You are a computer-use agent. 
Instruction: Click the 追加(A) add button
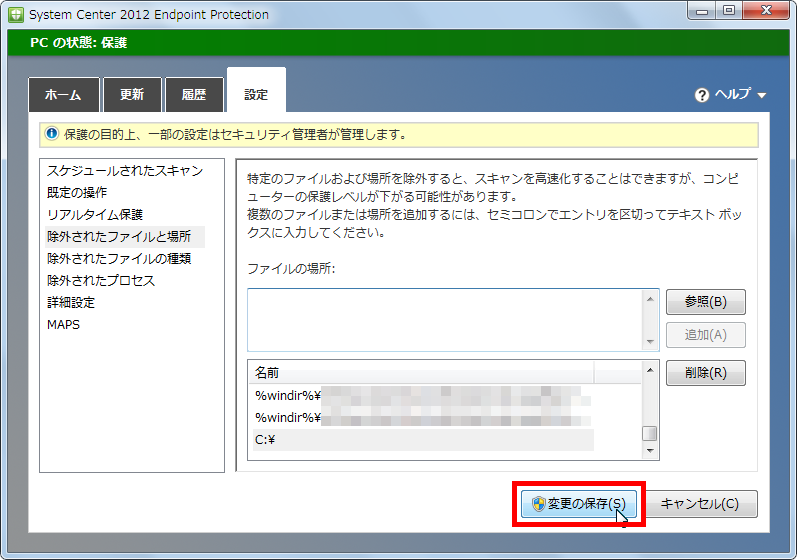(x=706, y=335)
